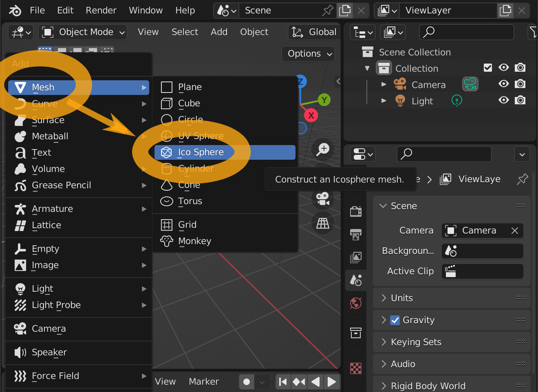Screen dimensions: 538x392
Task: Open the Render menu
Action: pos(101,10)
